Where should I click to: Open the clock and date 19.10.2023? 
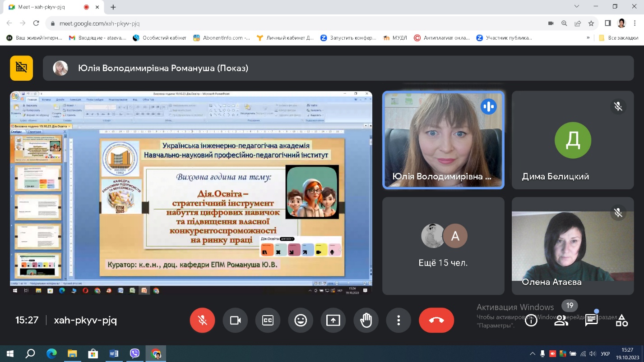tap(627, 353)
